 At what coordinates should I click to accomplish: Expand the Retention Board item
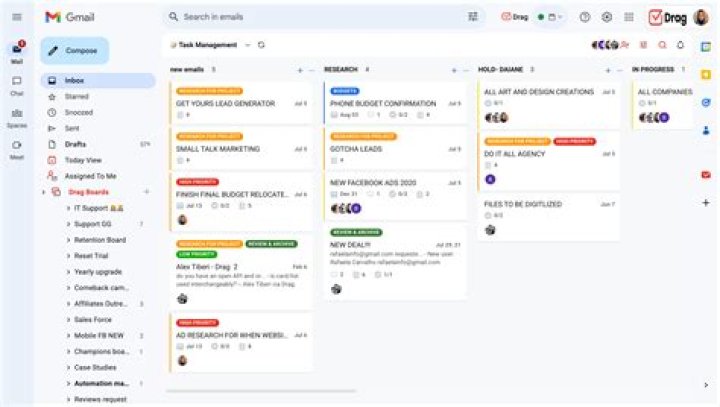click(69, 240)
